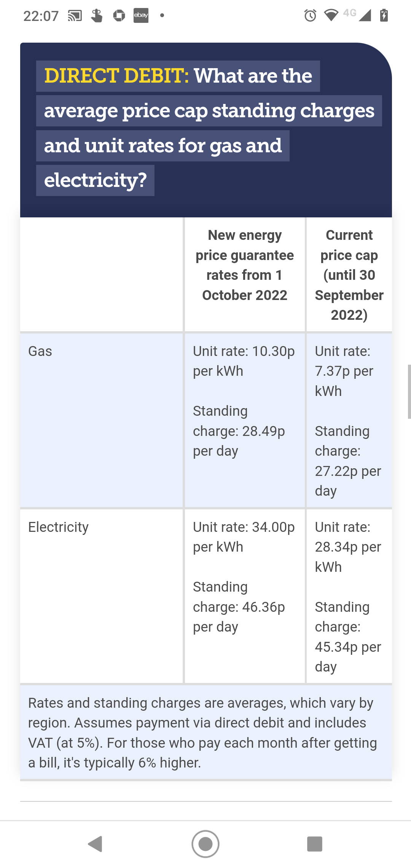The image size is (411, 868).
Task: Tap the alarm clock status icon
Action: click(310, 16)
